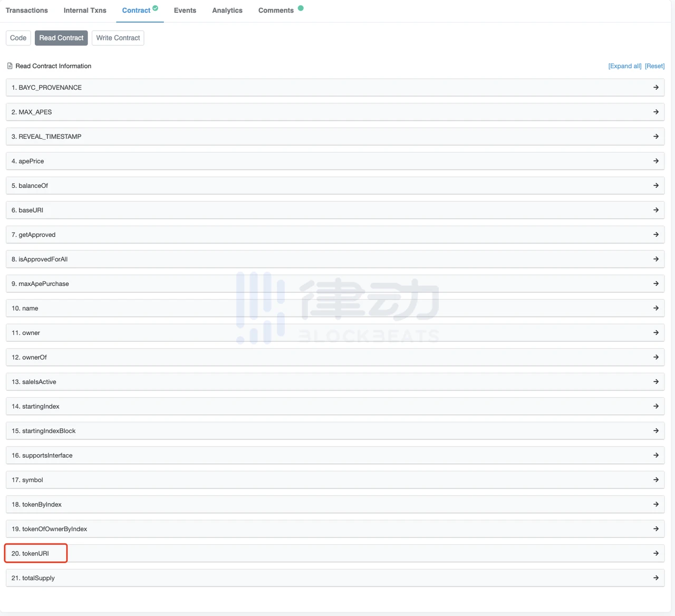Expand the 6. baseURI function
The image size is (675, 616).
[x=335, y=210]
